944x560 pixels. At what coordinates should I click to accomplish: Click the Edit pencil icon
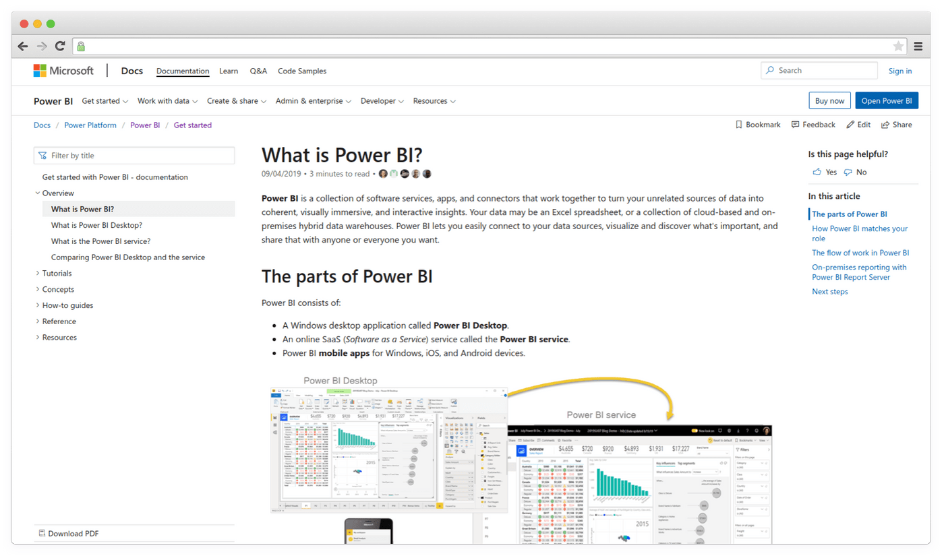pyautogui.click(x=850, y=125)
